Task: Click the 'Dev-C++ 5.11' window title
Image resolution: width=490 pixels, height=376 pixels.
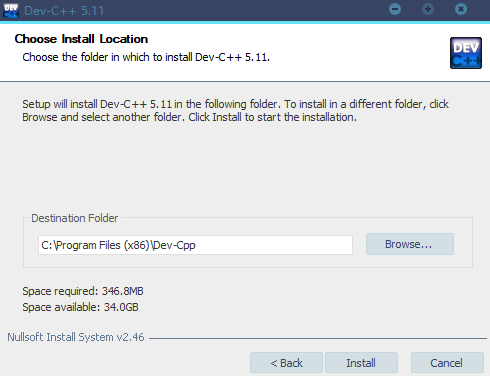Action: pyautogui.click(x=64, y=11)
